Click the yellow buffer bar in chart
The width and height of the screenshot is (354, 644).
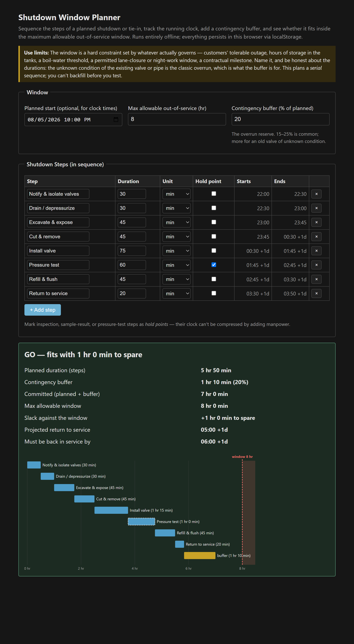tap(200, 556)
